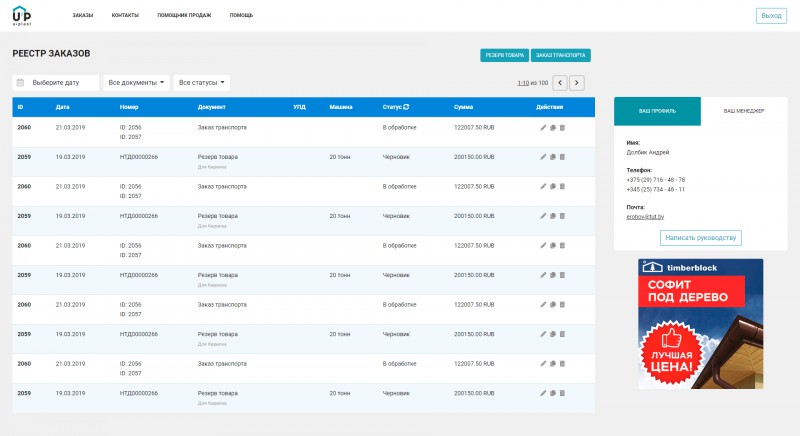The height and width of the screenshot is (436, 800).
Task: Open the Контакты menu item
Action: (125, 15)
